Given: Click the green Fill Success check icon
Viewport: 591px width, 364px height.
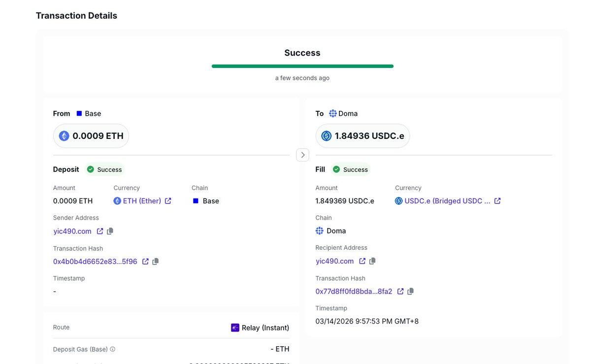Looking at the screenshot, I should [x=336, y=169].
